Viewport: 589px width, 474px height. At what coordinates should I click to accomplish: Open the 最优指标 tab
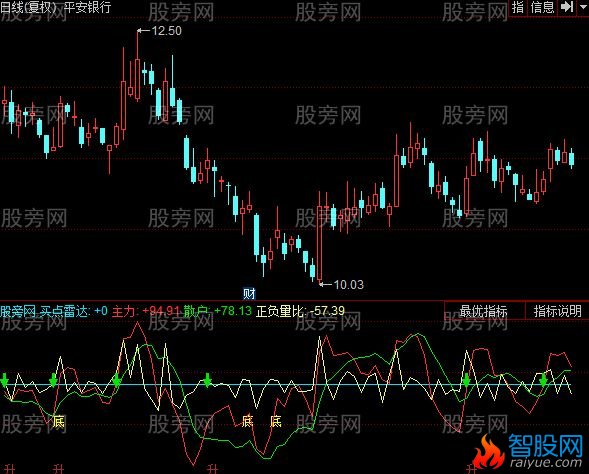(483, 311)
